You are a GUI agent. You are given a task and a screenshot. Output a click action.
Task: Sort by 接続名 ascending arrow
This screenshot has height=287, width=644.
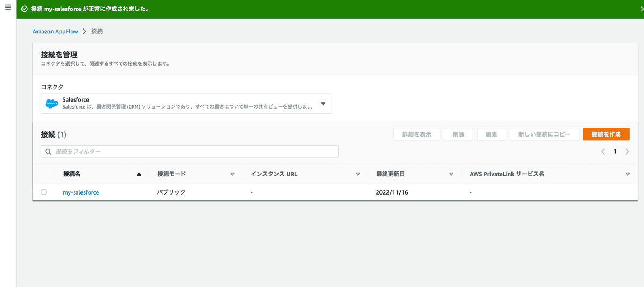[x=139, y=174]
